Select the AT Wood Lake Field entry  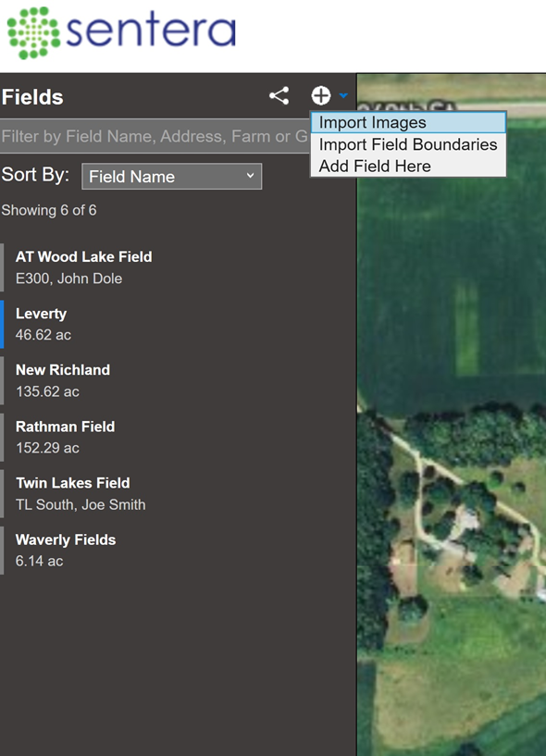[179, 267]
